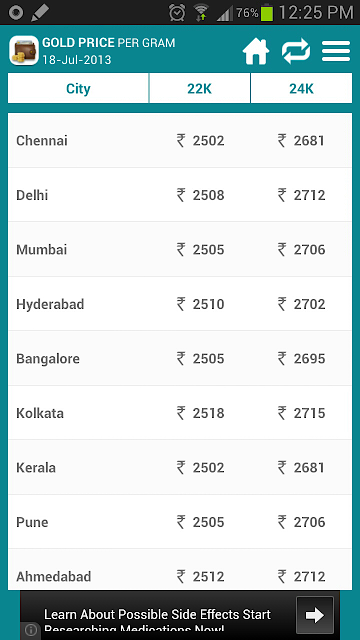Select the 24K column header

[x=301, y=89]
